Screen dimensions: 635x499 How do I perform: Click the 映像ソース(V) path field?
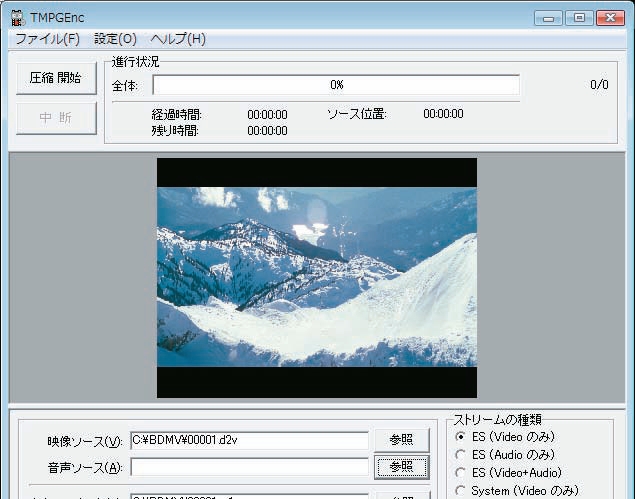tap(249, 440)
